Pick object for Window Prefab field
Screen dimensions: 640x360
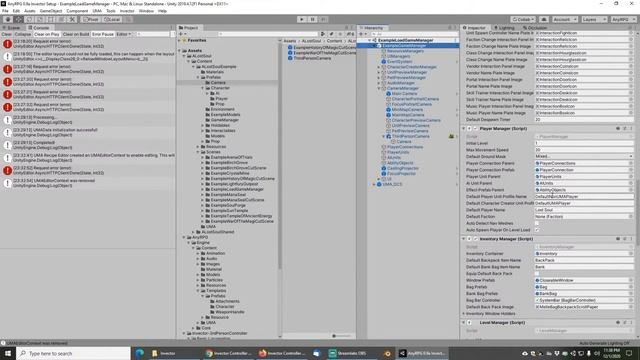tap(631, 280)
